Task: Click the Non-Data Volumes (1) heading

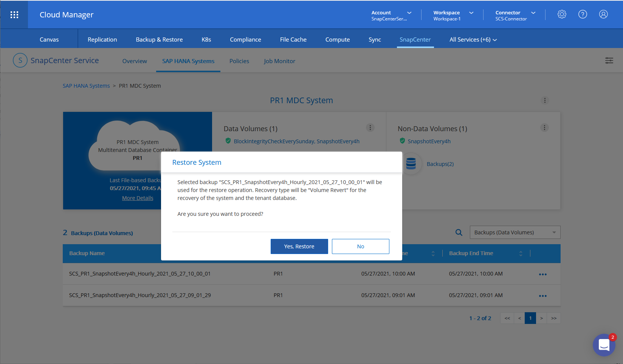Action: [x=432, y=129]
